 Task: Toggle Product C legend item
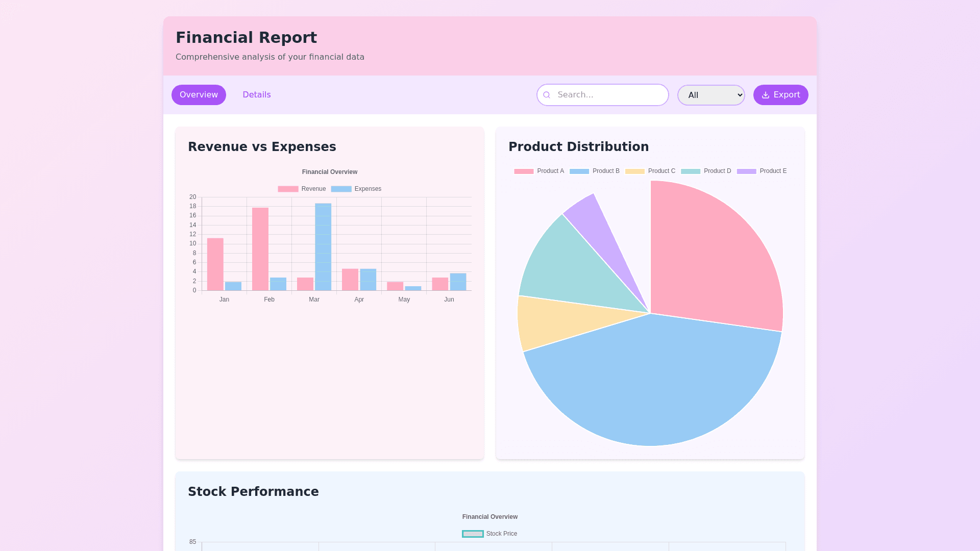[635, 171]
